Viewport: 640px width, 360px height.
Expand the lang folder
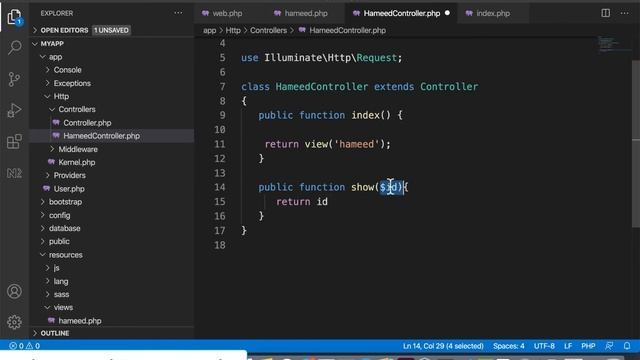tap(61, 281)
